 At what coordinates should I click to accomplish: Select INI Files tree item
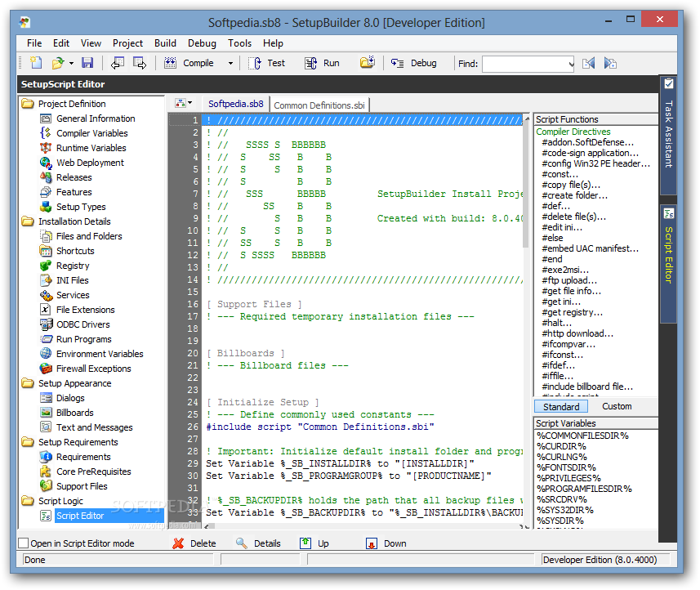click(73, 280)
